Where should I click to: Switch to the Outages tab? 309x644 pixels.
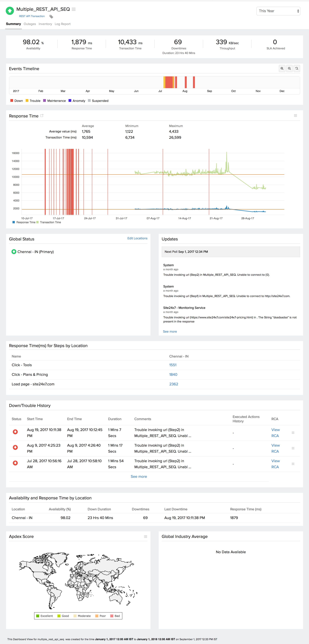(x=30, y=24)
